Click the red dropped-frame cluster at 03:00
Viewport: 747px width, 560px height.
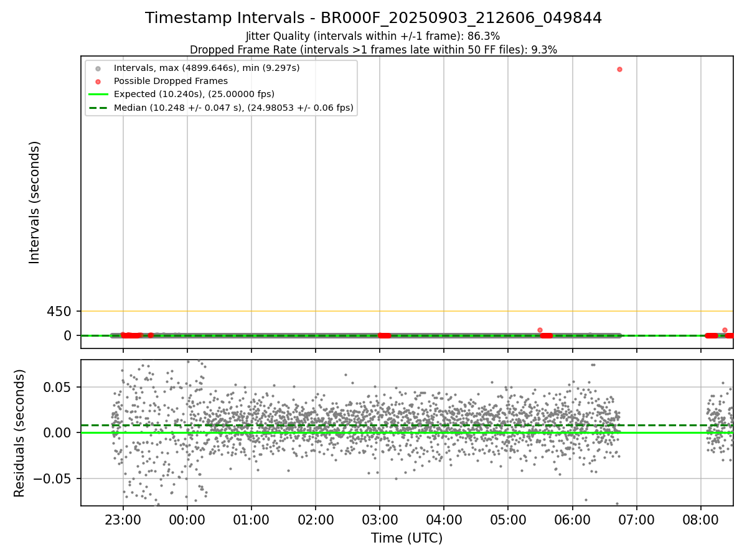pos(385,335)
